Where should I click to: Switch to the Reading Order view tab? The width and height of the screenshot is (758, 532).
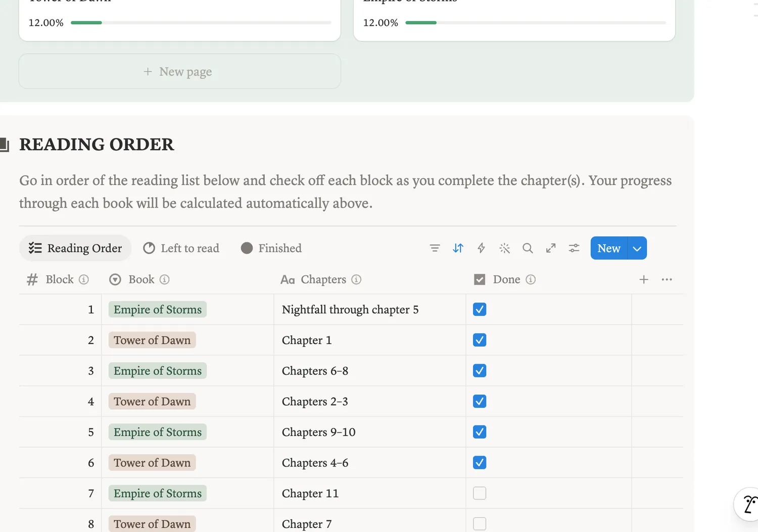[75, 248]
